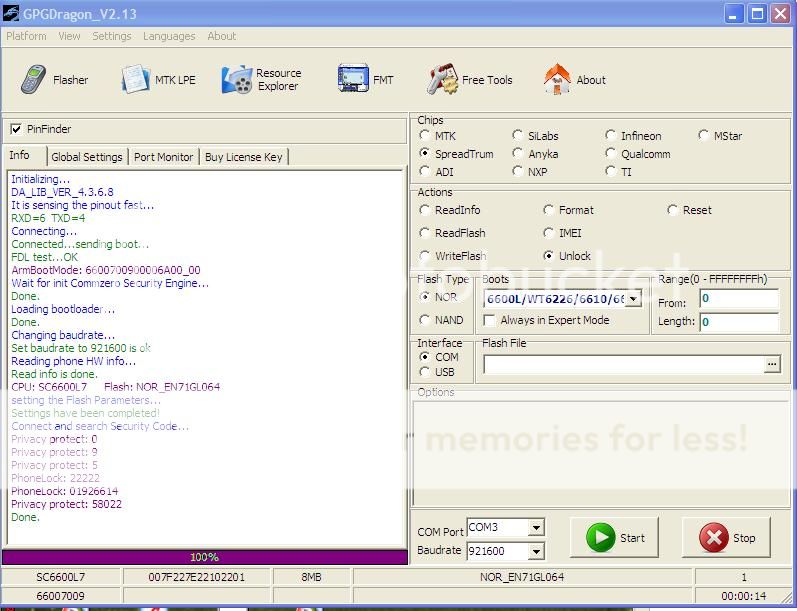Click 'RXD=6 TXD=4' log line
This screenshot has width=797, height=611.
(48, 218)
